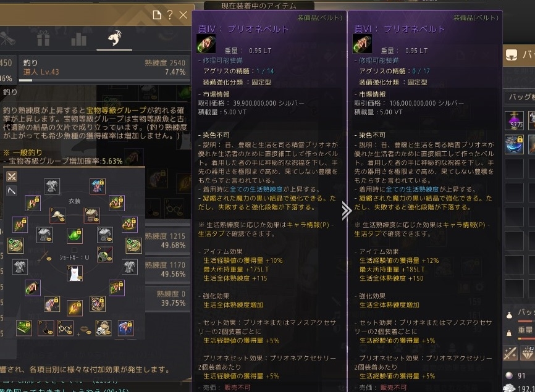Select the purple potion stacked 57万 in inventory
The width and height of the screenshot is (535, 392).
514,120
